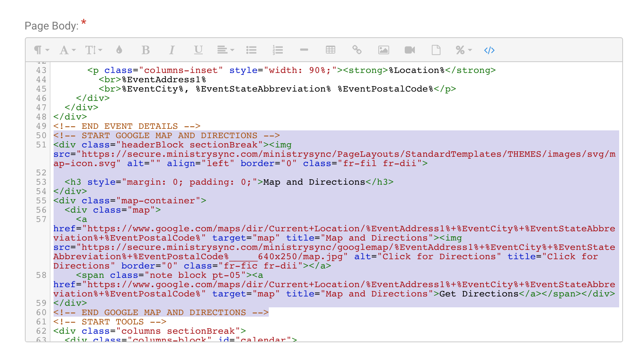Toggle underline formatting

(198, 50)
